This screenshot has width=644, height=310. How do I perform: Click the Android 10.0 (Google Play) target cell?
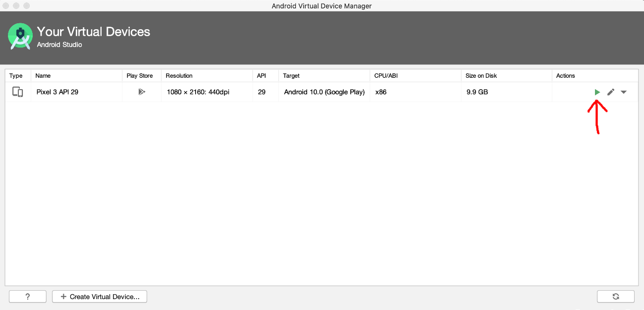click(x=324, y=92)
